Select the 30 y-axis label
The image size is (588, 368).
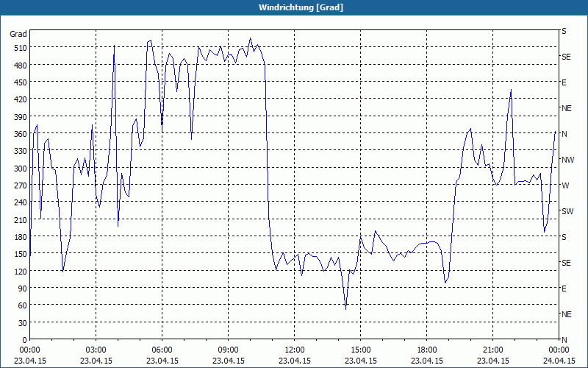[x=23, y=323]
